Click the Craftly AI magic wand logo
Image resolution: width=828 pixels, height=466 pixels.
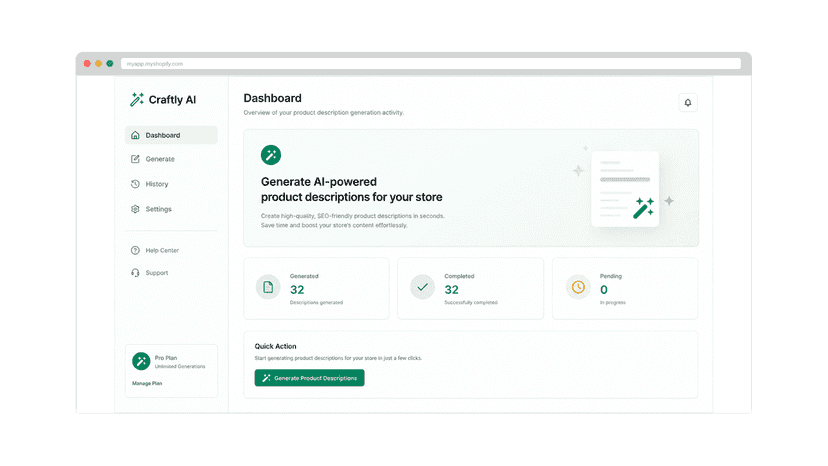[x=137, y=99]
